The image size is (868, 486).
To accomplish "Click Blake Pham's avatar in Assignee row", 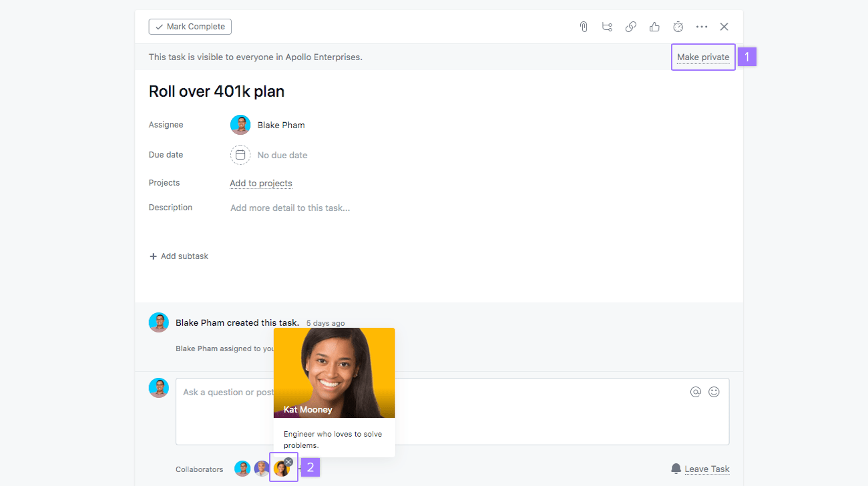I will 240,125.
